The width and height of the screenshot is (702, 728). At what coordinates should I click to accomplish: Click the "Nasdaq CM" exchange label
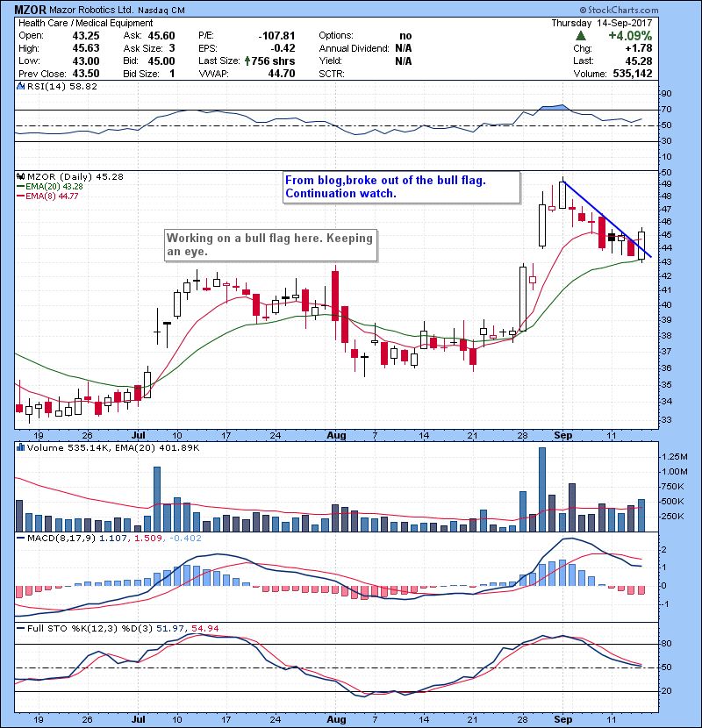coord(161,11)
